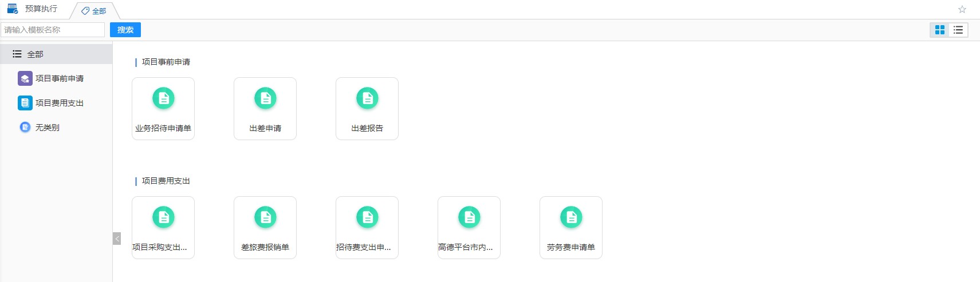The image size is (980, 282).
Task: Switch to the 全部 tab
Action: pyautogui.click(x=95, y=11)
